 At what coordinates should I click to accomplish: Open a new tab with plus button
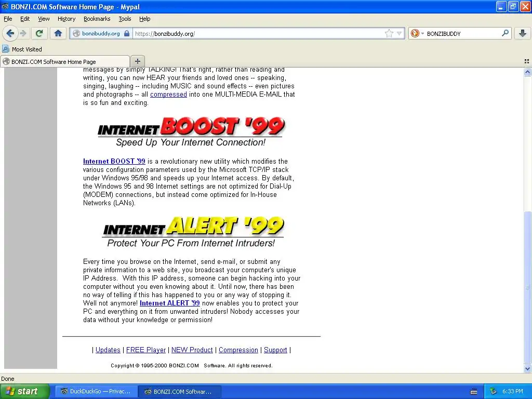click(137, 61)
